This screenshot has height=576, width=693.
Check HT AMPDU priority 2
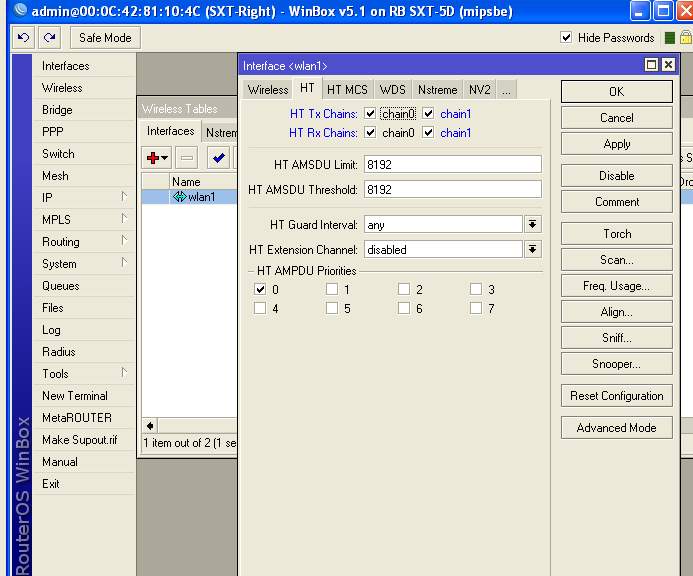point(404,289)
